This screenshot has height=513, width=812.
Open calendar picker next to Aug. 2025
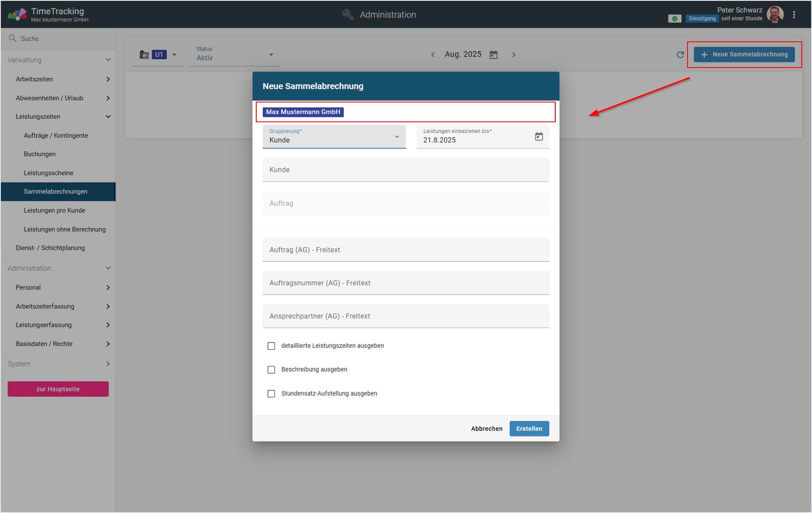click(493, 55)
